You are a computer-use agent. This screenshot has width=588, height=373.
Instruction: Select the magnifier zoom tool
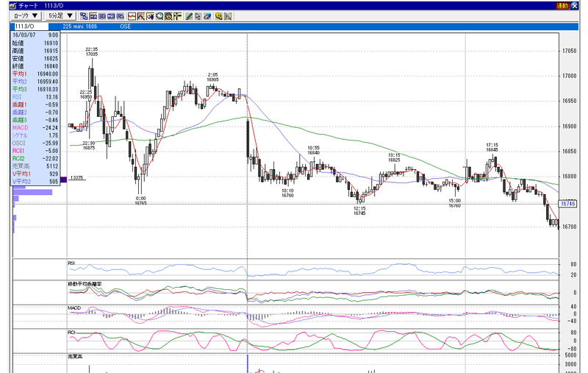click(x=159, y=16)
